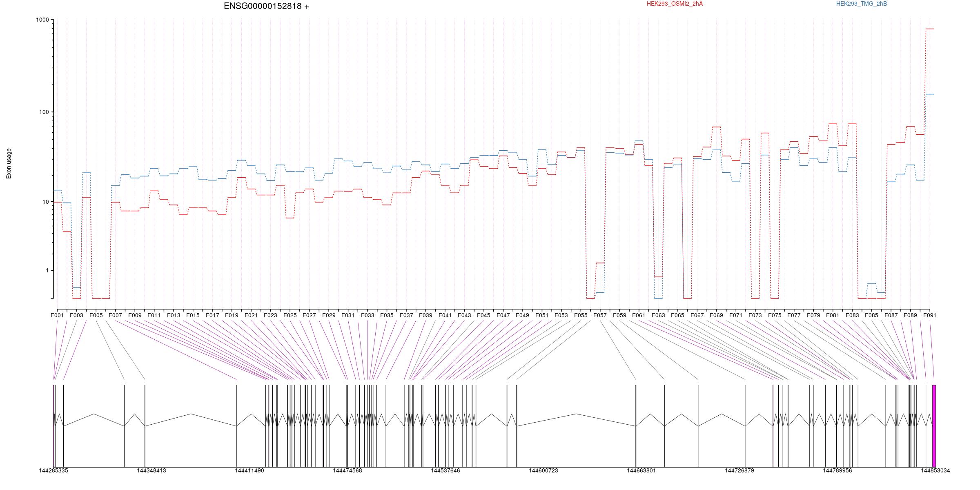Click exon label E017

pyautogui.click(x=212, y=315)
